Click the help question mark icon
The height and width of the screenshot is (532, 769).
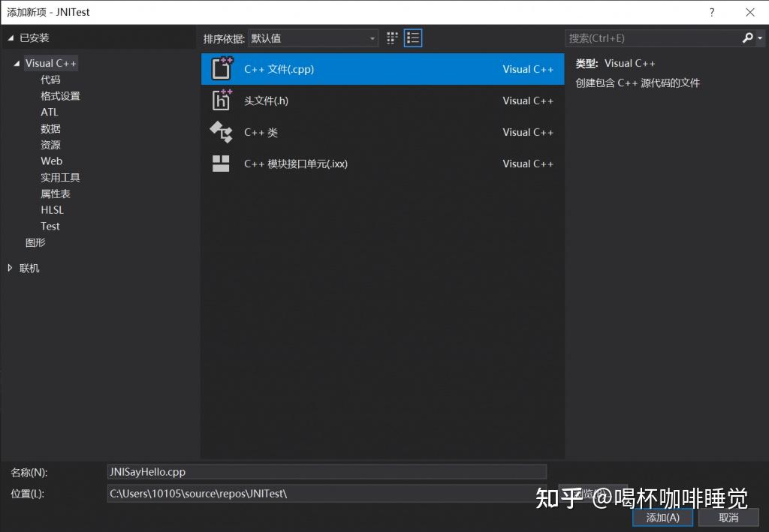[711, 12]
